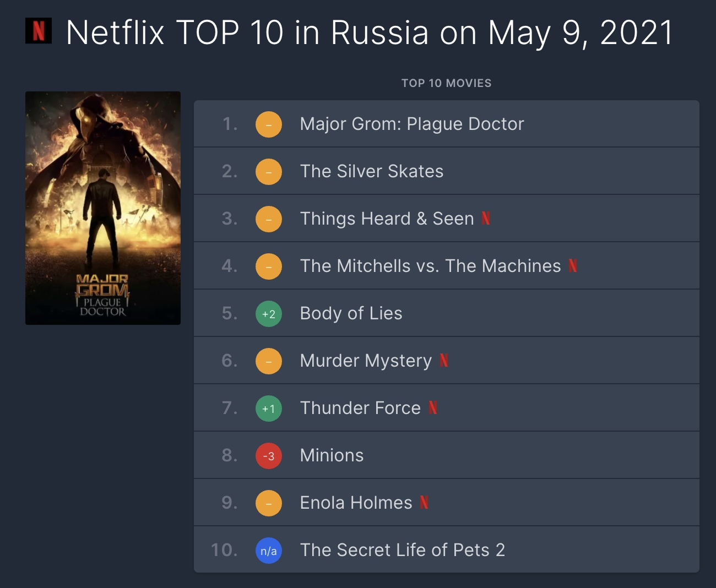Select the Minions movie title
The width and height of the screenshot is (716, 588).
coord(332,456)
